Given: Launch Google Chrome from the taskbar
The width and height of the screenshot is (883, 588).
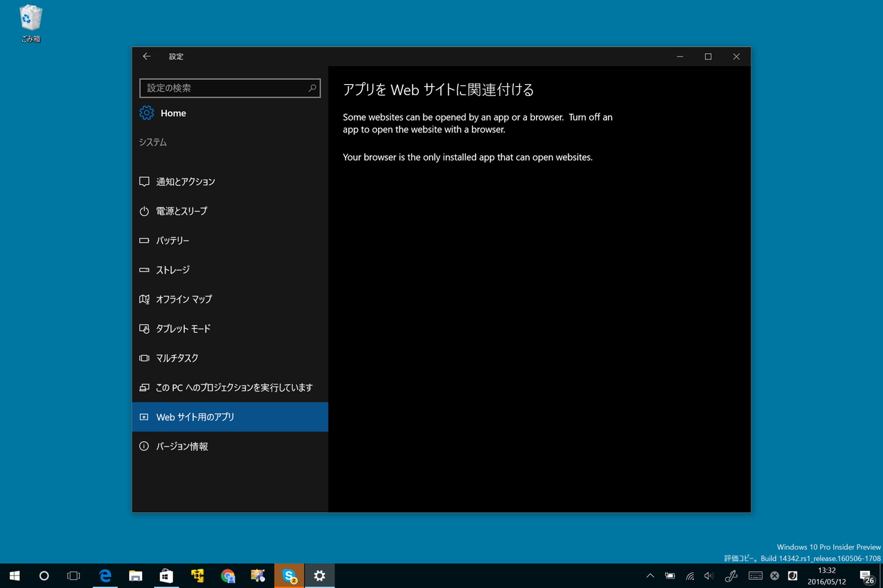Looking at the screenshot, I should (x=228, y=576).
